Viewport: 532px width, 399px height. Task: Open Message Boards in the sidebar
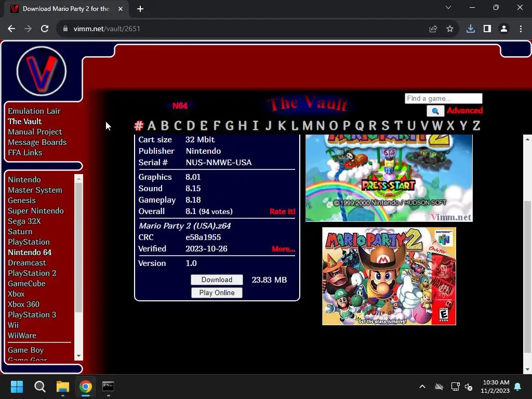[37, 142]
